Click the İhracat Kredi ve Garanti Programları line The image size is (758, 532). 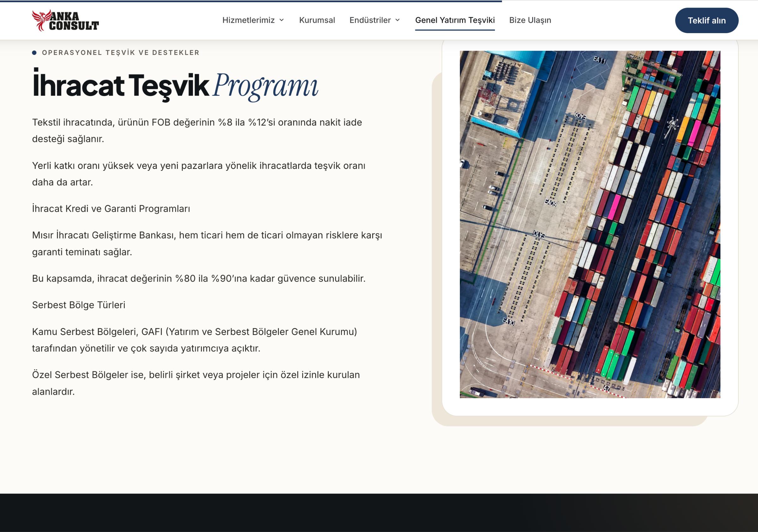click(x=111, y=209)
